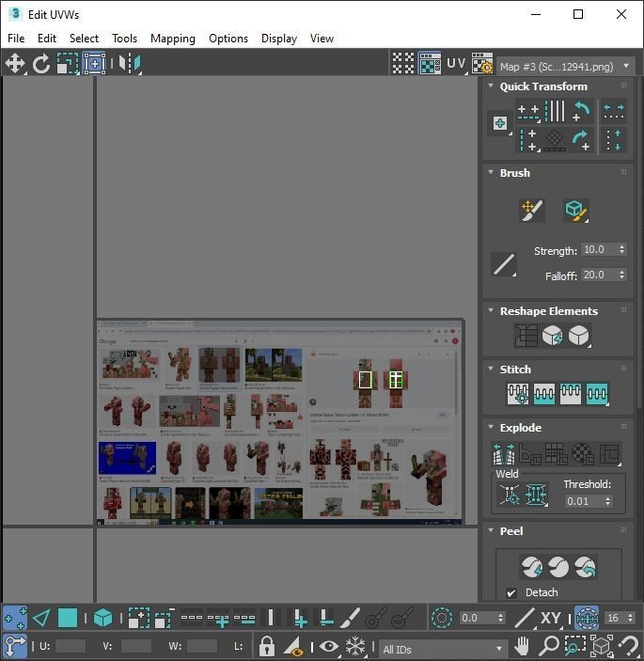The image size is (644, 661).
Task: Open the Mapping menu
Action: coord(173,39)
